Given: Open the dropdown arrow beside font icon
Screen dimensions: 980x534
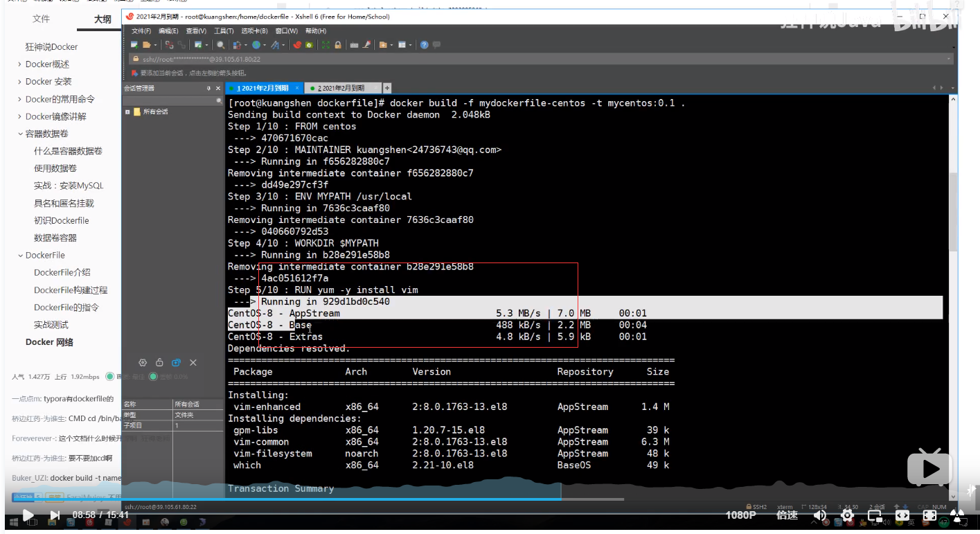Looking at the screenshot, I should 283,45.
